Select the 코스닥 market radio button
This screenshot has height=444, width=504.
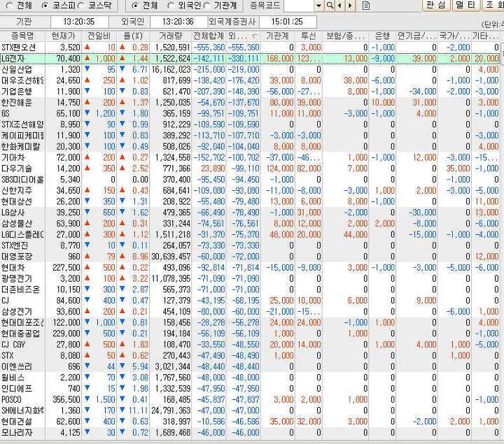pos(81,6)
